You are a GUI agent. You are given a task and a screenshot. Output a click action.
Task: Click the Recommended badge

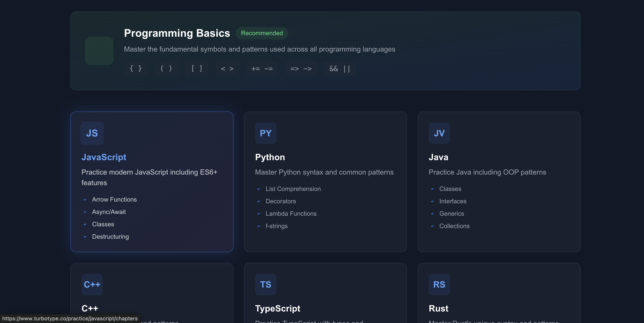(x=262, y=33)
